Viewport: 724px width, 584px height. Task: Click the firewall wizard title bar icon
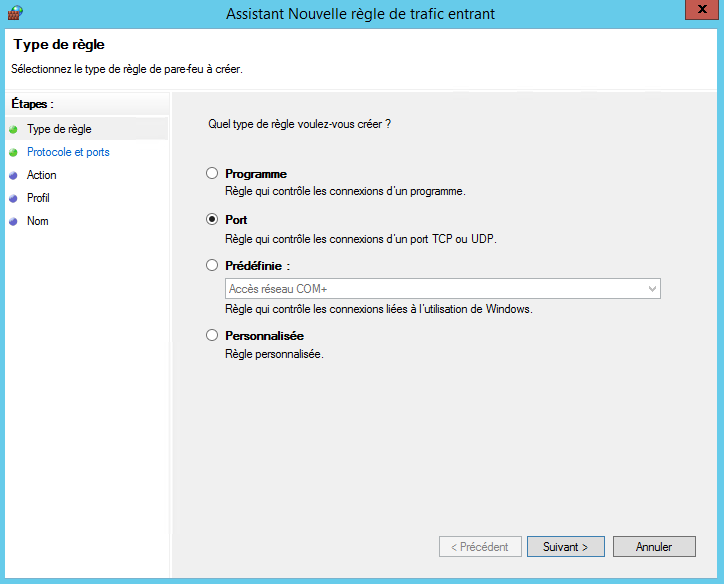point(14,13)
